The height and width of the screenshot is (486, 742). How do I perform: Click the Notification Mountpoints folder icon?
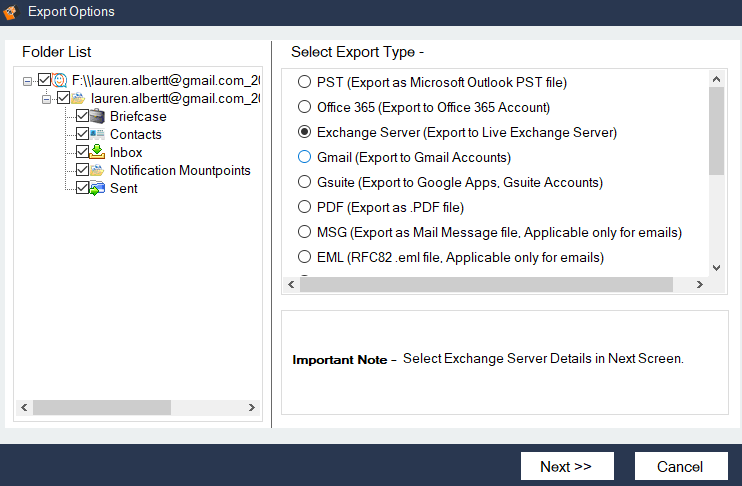[98, 171]
